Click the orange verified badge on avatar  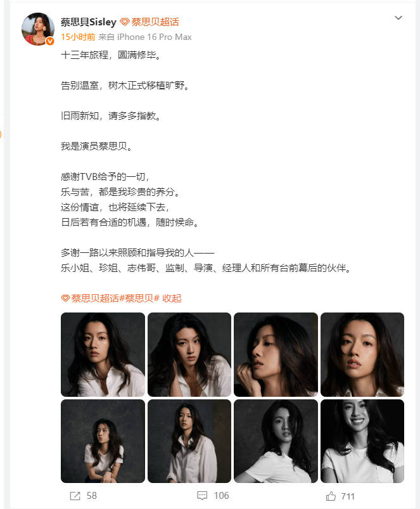[x=50, y=41]
